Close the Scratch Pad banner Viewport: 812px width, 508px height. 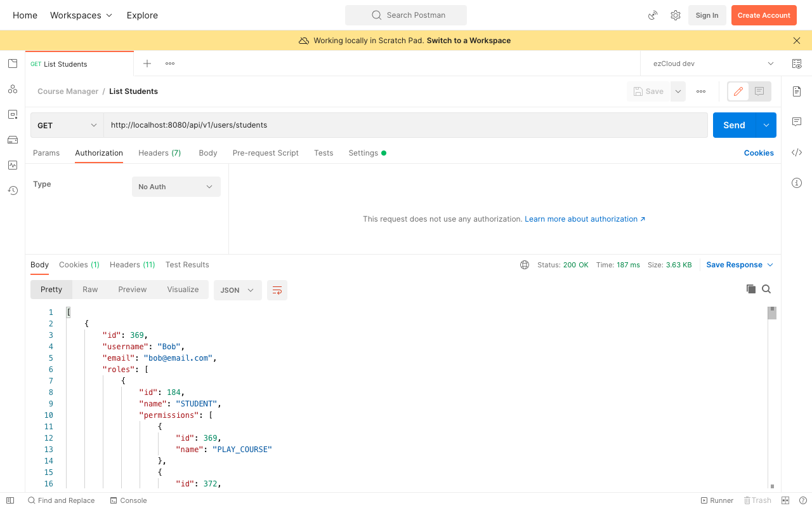coord(797,41)
